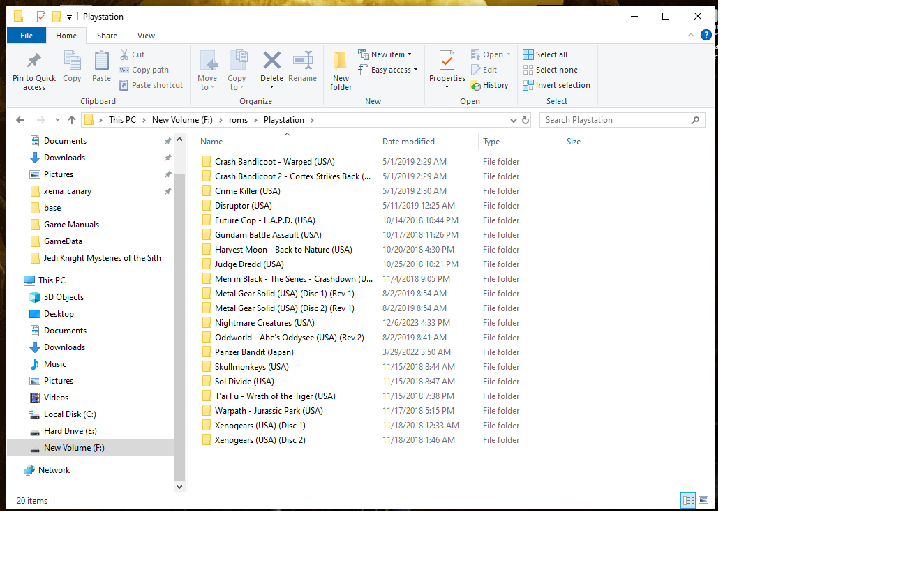Click the Rename icon
This screenshot has width=924, height=572.
pos(302,61)
